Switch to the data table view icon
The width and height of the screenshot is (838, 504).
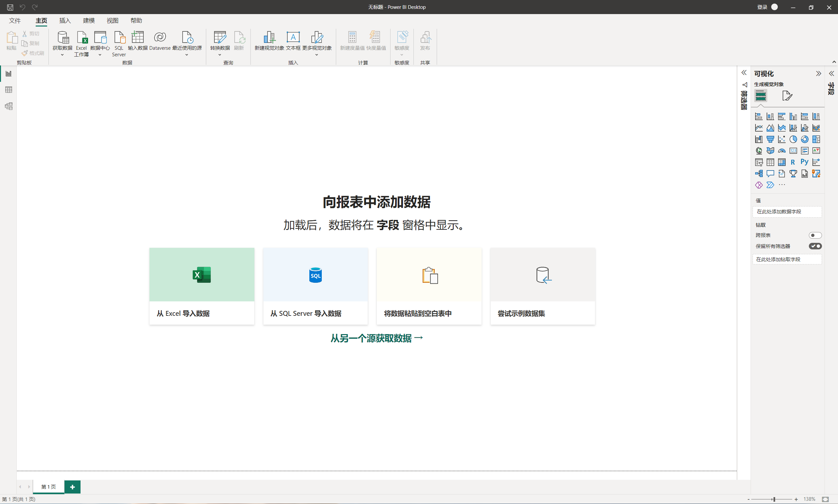coord(9,90)
